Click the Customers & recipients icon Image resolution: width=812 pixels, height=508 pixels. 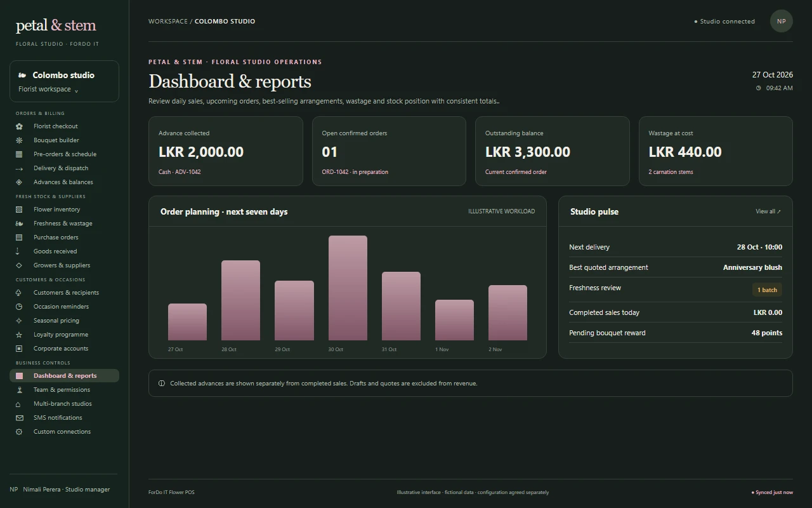coord(19,293)
